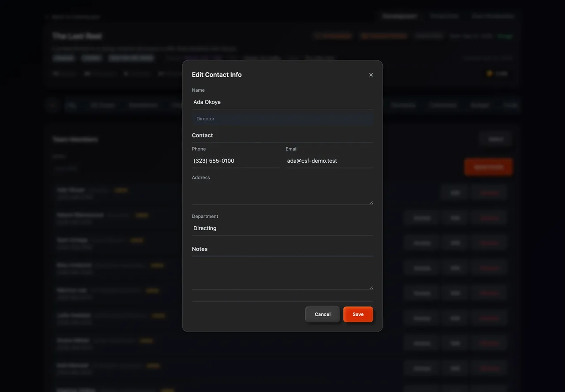
Task: Edit the Email address field
Action: click(329, 161)
